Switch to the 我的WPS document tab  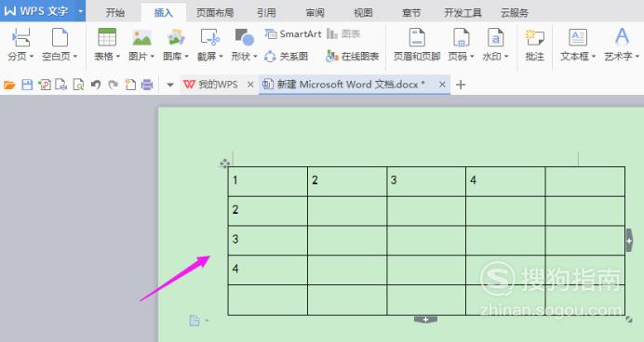coord(218,85)
